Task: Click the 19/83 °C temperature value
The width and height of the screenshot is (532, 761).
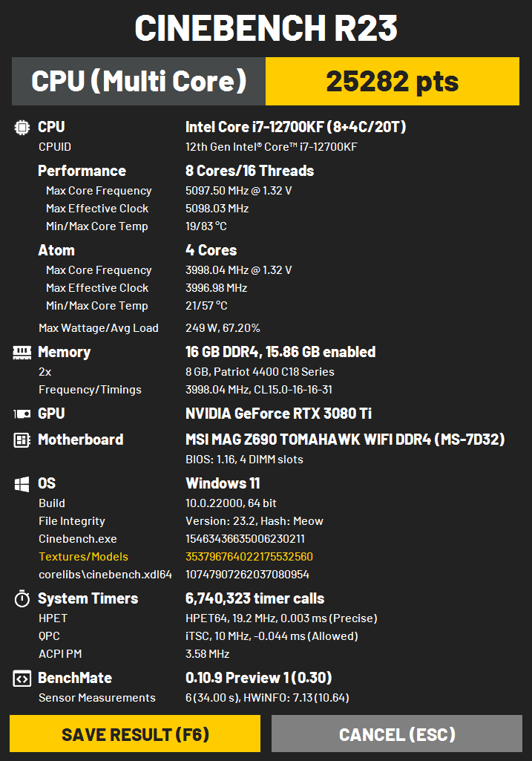Action: click(206, 226)
